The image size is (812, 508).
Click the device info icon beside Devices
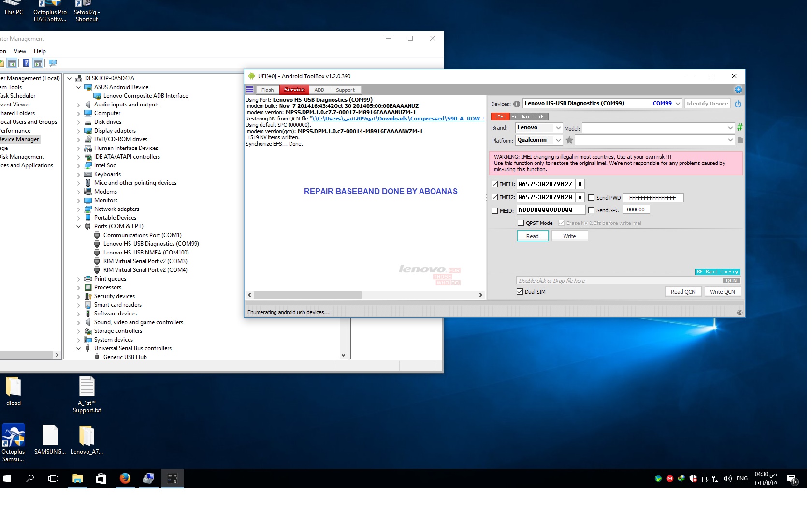[516, 104]
